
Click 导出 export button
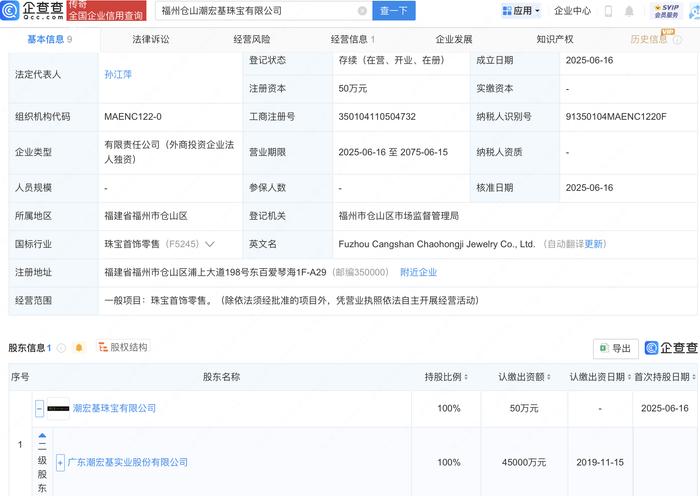[x=616, y=348]
